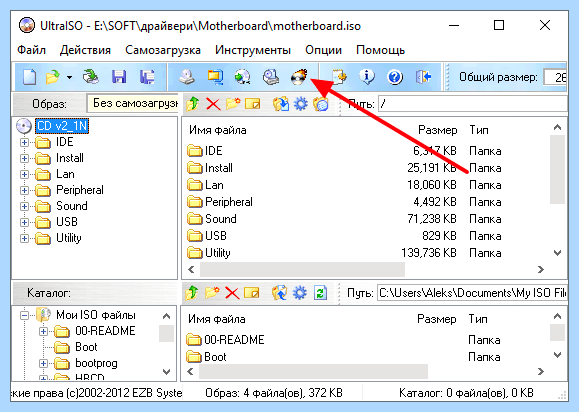
Task: Click the Extract folder-arrow icon in the image toolbar
Action: (x=281, y=104)
